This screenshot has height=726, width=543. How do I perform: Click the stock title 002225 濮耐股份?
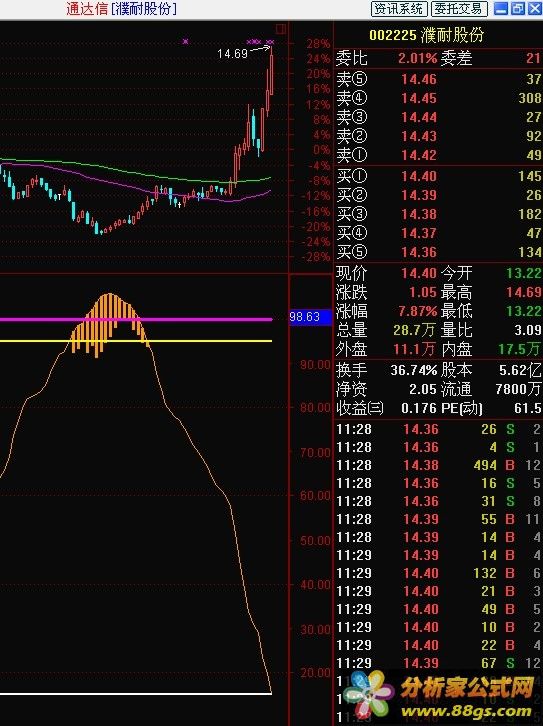(426, 35)
